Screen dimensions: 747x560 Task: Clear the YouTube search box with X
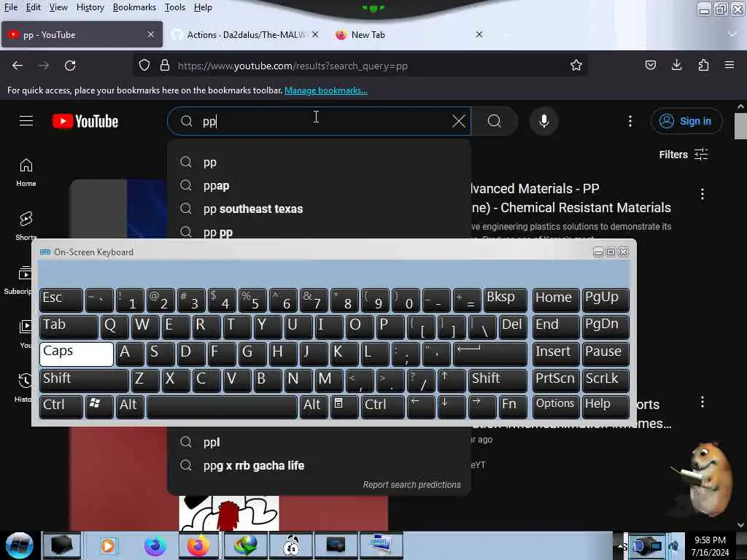tap(458, 122)
